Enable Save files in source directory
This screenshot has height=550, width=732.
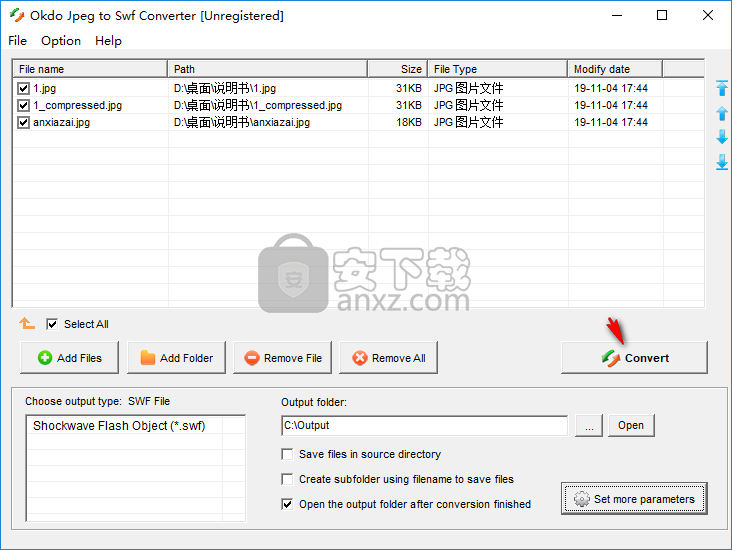(x=287, y=454)
